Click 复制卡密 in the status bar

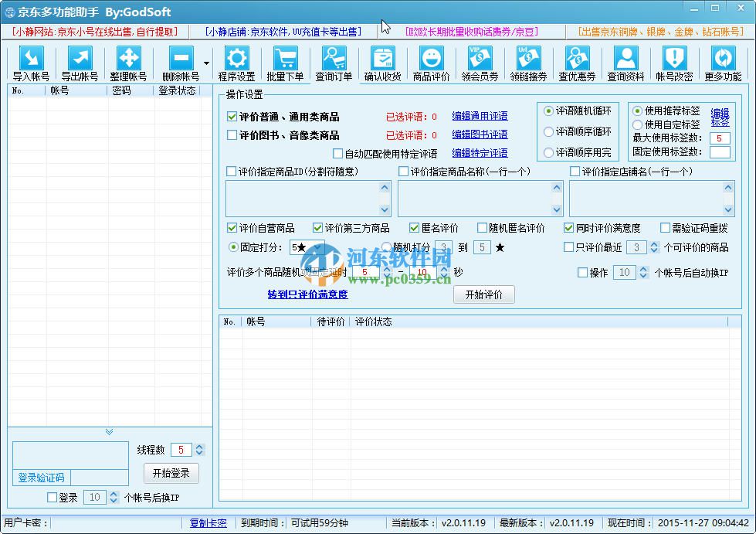[208, 522]
